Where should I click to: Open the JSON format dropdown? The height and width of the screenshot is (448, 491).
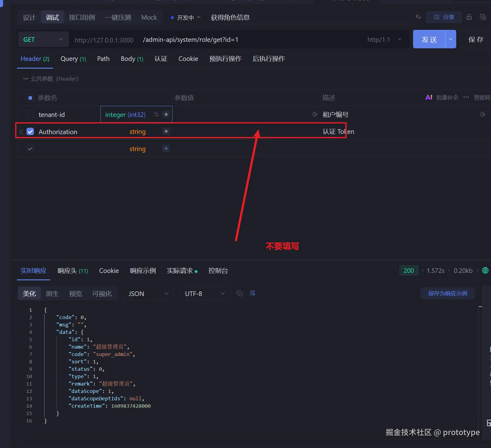click(148, 294)
